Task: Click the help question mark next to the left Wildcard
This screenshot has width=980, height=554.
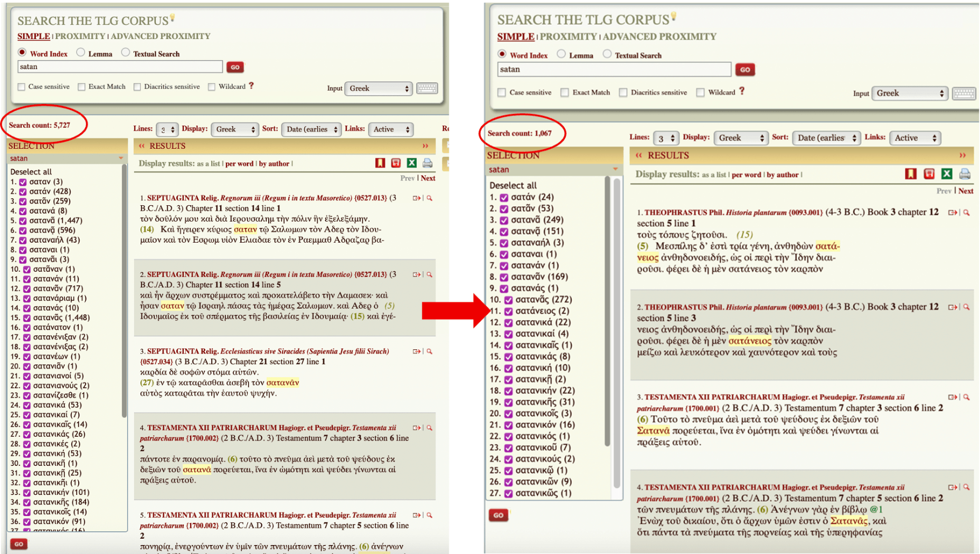Action: 251,86
